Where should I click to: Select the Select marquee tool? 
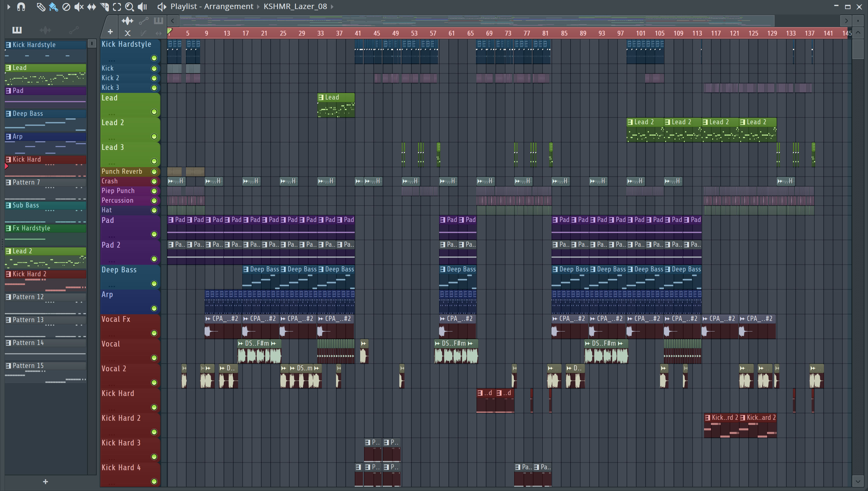[x=117, y=7]
